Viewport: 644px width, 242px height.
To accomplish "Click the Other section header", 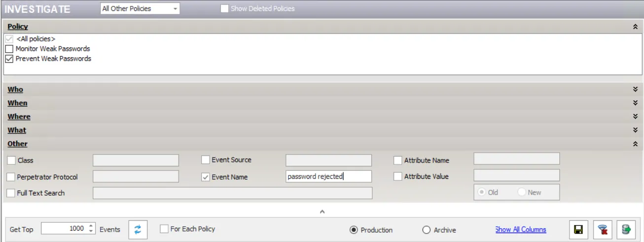I will (17, 144).
